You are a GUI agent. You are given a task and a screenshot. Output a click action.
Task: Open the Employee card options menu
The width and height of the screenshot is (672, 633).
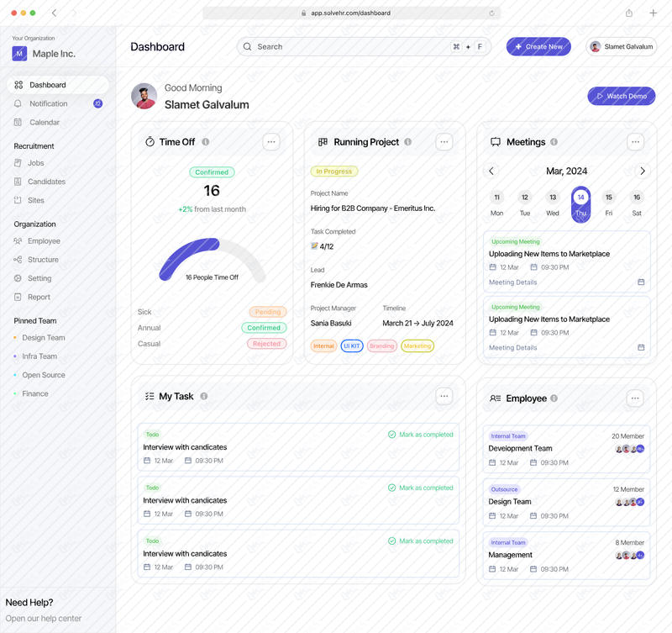coord(635,398)
